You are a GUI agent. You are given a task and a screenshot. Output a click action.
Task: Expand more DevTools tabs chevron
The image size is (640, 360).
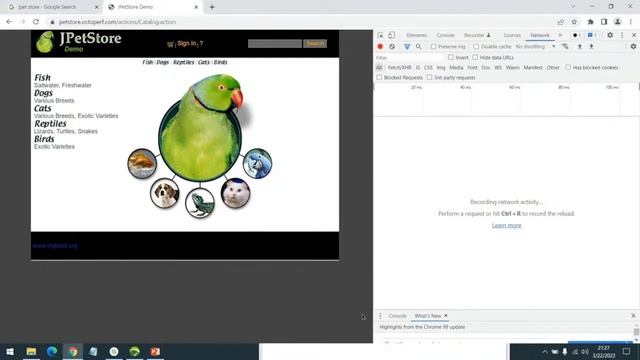pyautogui.click(x=560, y=35)
